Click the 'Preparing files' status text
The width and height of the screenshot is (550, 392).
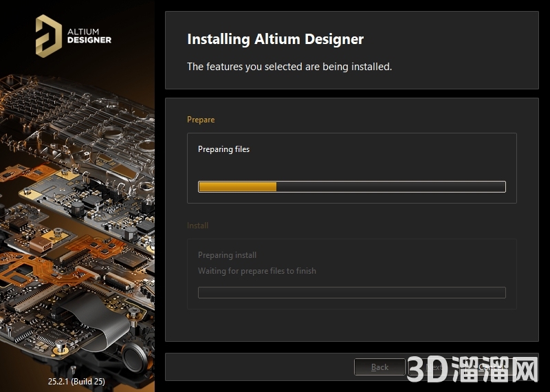point(224,149)
